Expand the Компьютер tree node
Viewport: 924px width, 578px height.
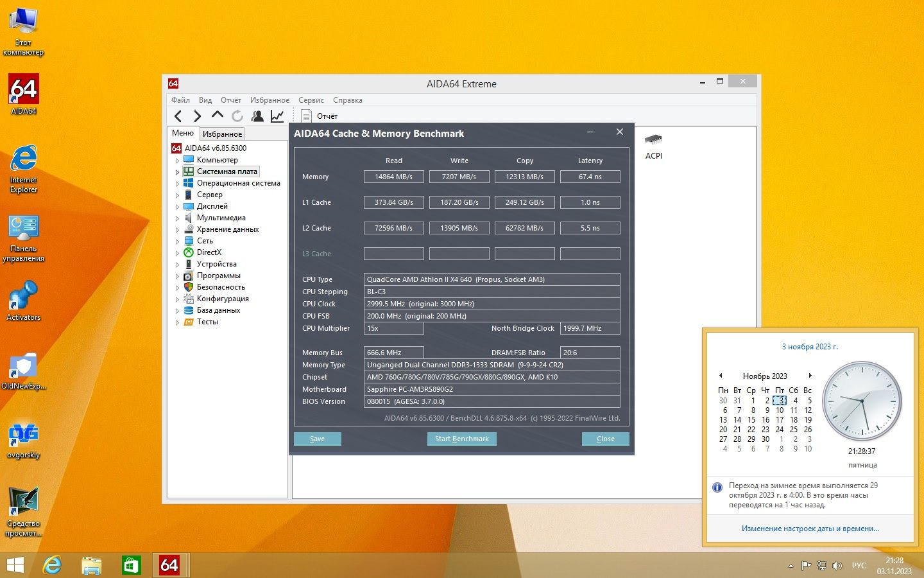click(177, 161)
